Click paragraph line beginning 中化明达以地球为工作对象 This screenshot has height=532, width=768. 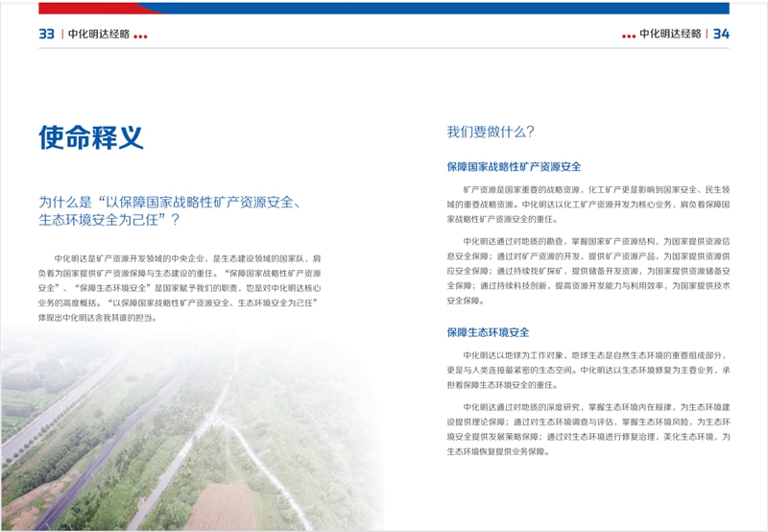click(x=596, y=355)
